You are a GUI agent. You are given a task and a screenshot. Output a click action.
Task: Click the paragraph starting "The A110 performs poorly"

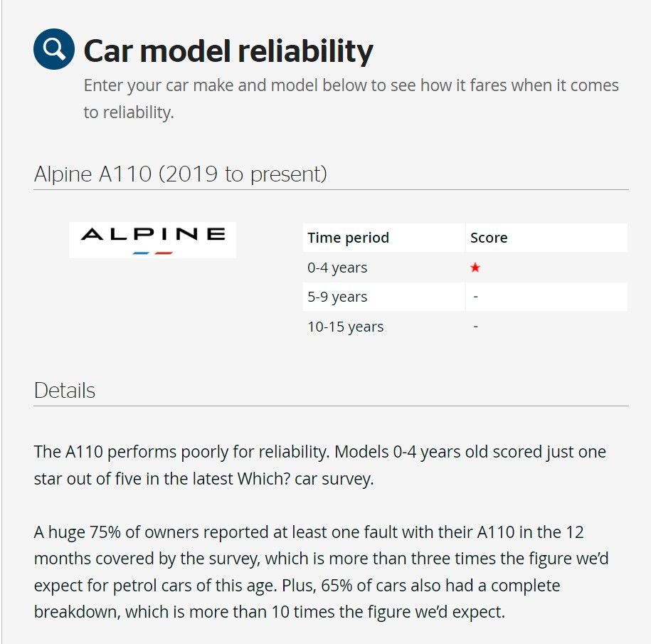pyautogui.click(x=319, y=465)
